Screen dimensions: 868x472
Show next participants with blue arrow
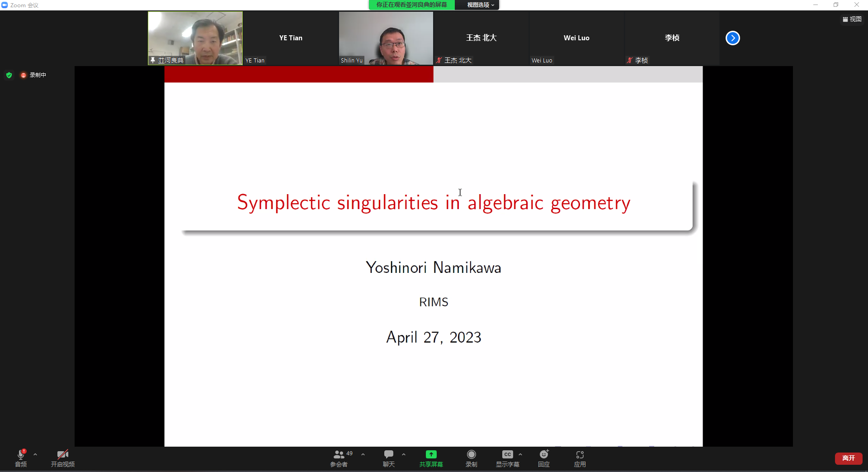(x=732, y=38)
